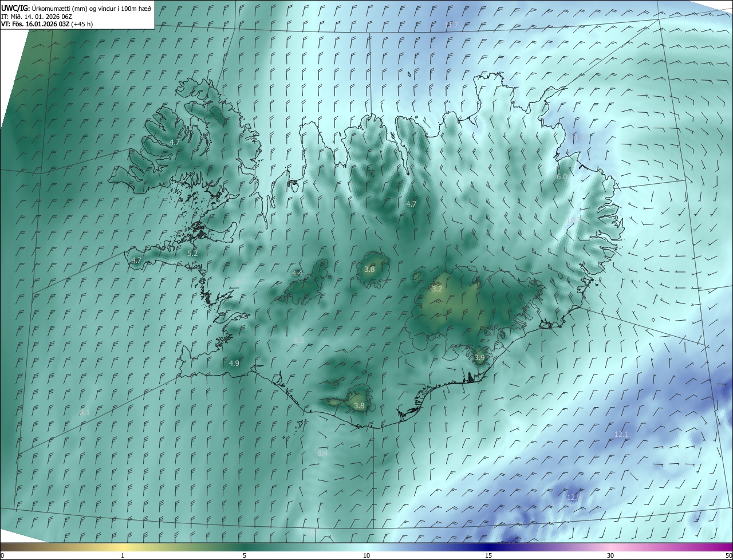
Task: Click the 15 tick on the color scale
Action: [x=488, y=555]
